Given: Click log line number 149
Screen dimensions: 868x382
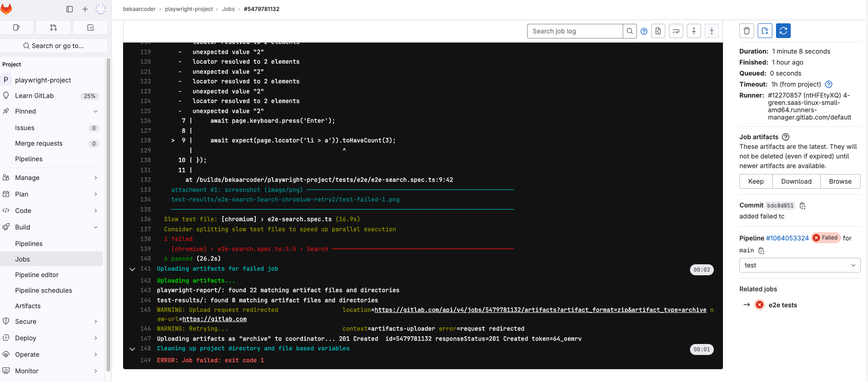Looking at the screenshot, I should coord(146,360).
